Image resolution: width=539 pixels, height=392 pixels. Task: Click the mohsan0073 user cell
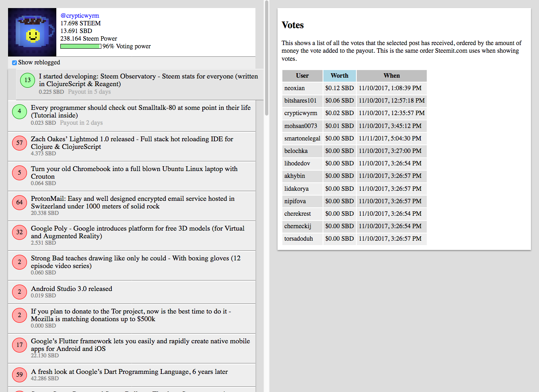tap(302, 126)
